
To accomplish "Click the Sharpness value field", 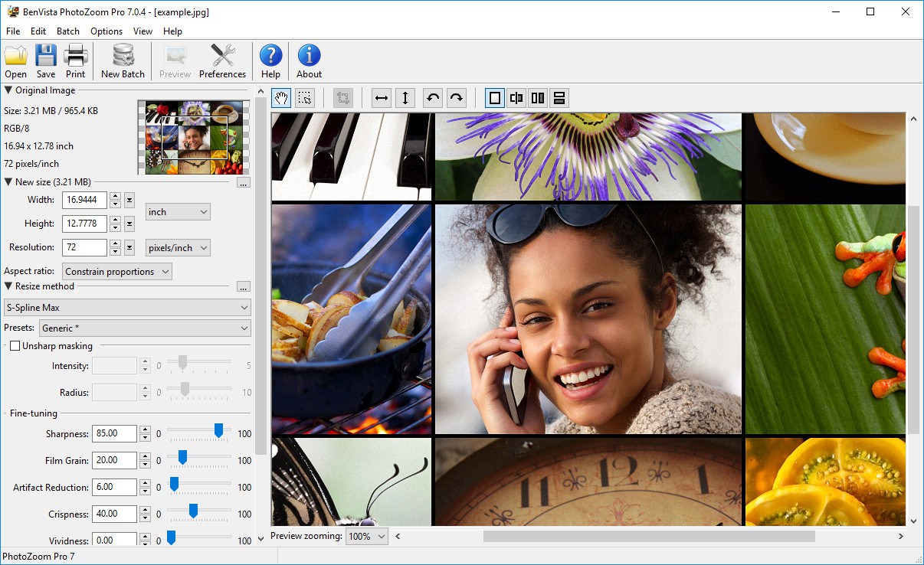I will point(114,433).
